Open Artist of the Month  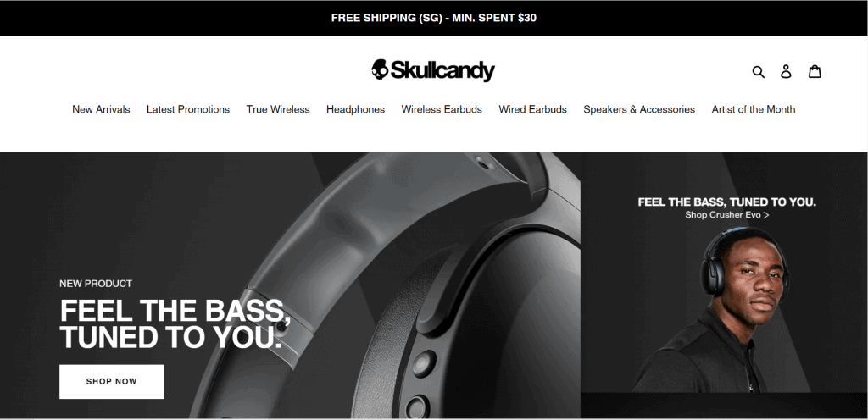[x=754, y=109]
